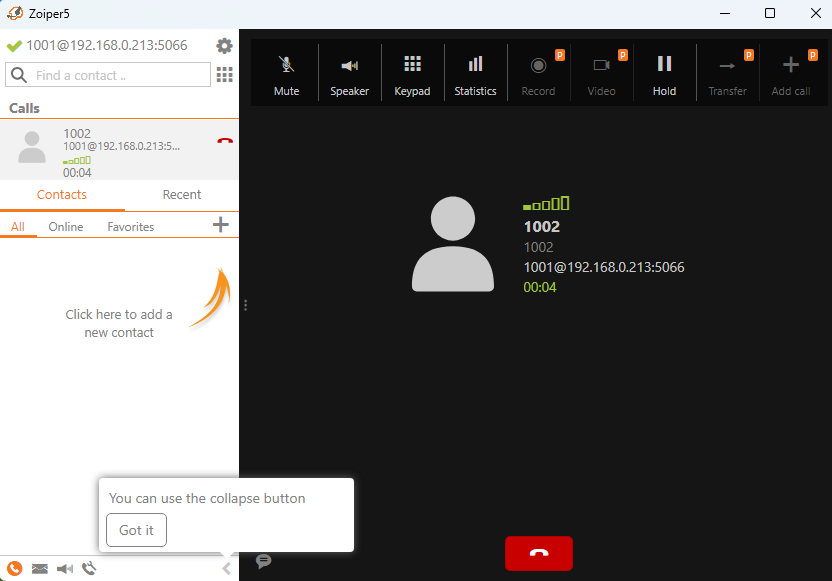Mute the microphone in call toolbar
The image size is (832, 581).
(286, 73)
